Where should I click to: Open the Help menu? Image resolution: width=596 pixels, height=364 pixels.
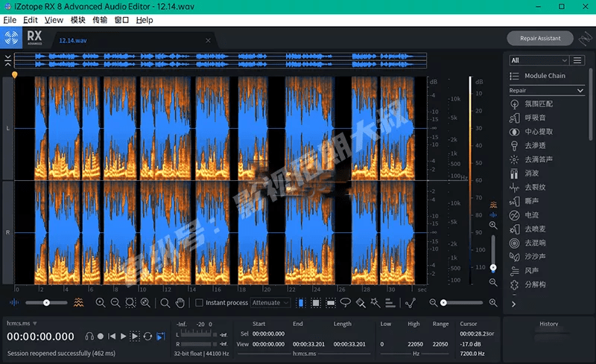[x=145, y=20]
